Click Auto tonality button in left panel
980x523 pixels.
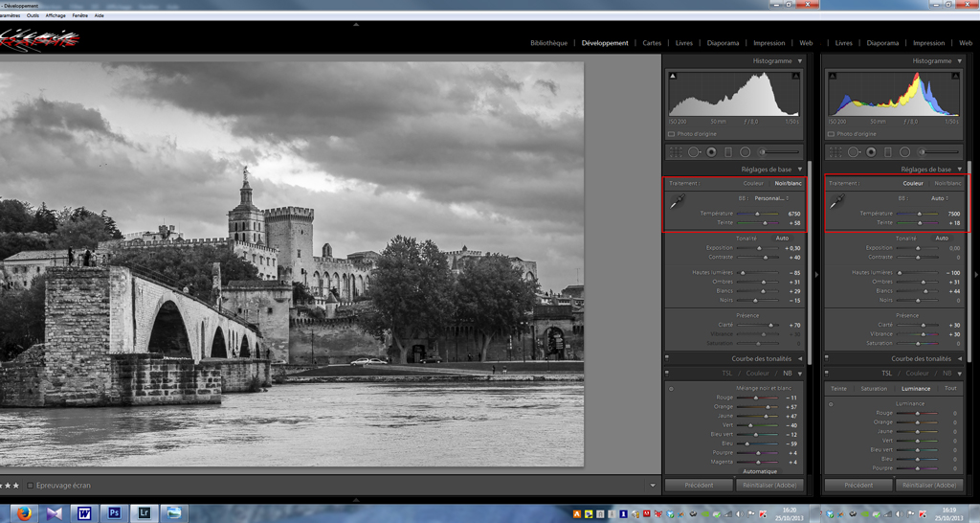(782, 239)
